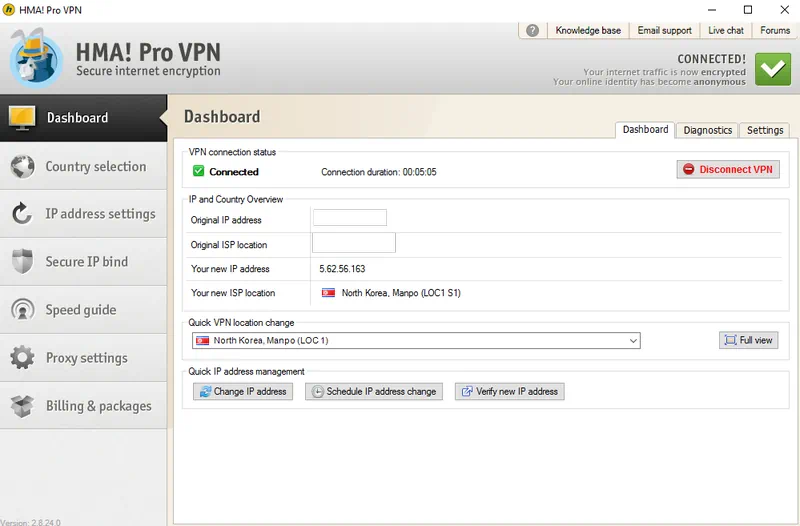
Task: Go to IP address settings section
Action: pos(84,214)
